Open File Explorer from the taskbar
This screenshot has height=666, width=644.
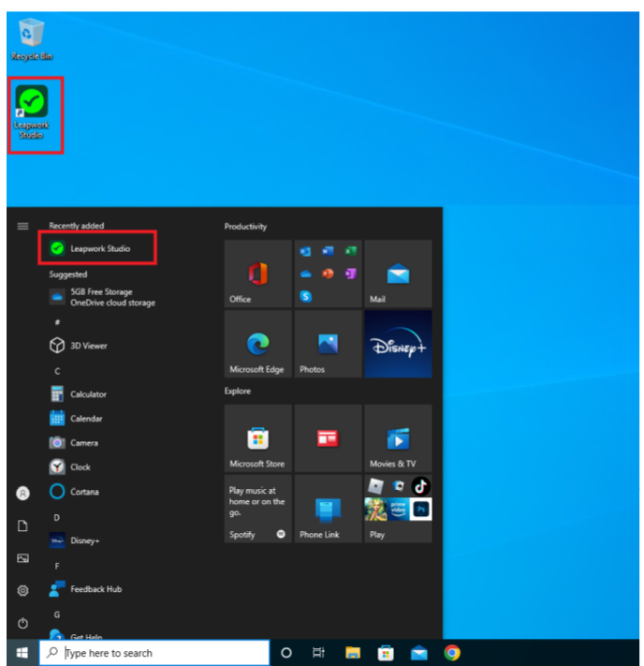353,653
